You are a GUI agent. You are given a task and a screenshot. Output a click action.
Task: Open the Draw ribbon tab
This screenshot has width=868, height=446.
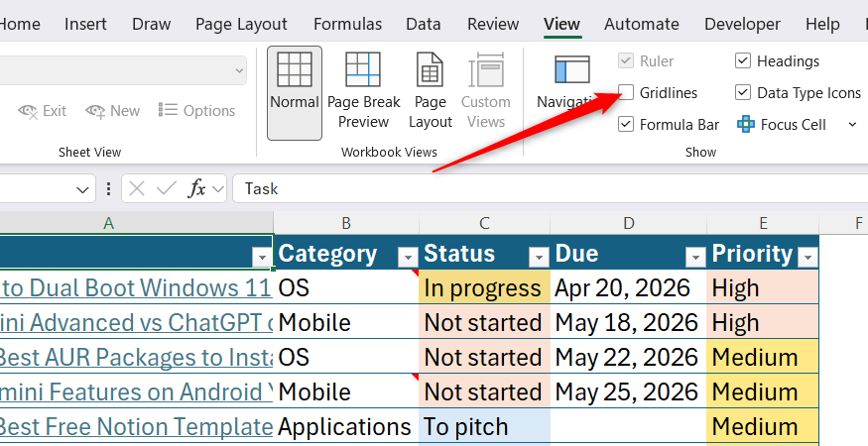[151, 25]
